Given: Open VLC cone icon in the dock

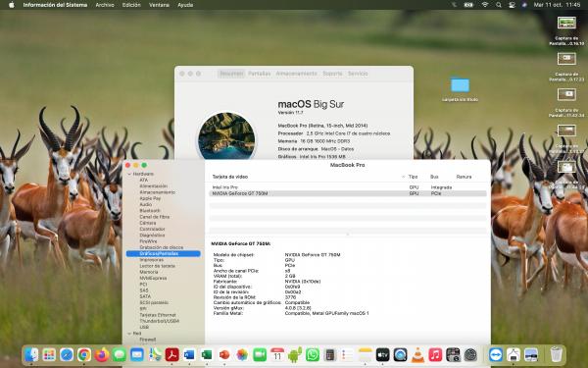Looking at the screenshot, I should [x=417, y=355].
